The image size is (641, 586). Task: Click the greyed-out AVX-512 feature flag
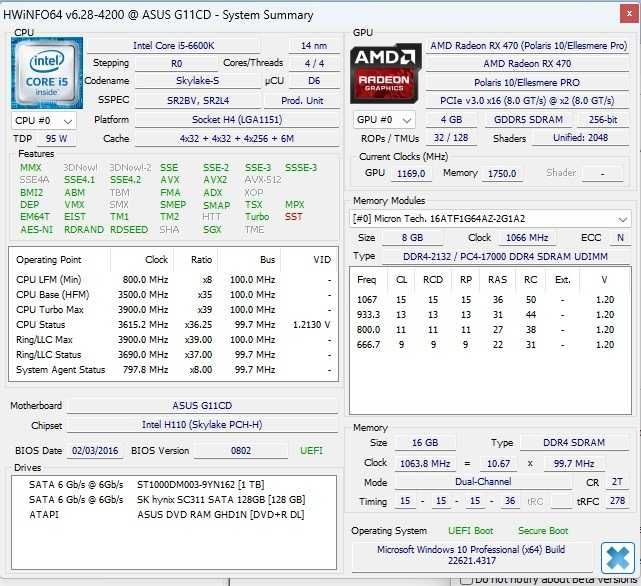[x=262, y=180]
